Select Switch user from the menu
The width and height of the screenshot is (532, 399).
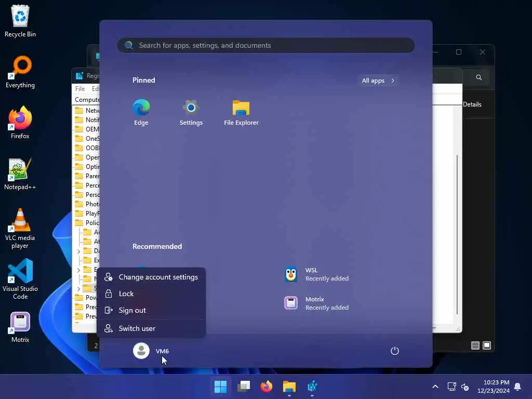pyautogui.click(x=151, y=328)
